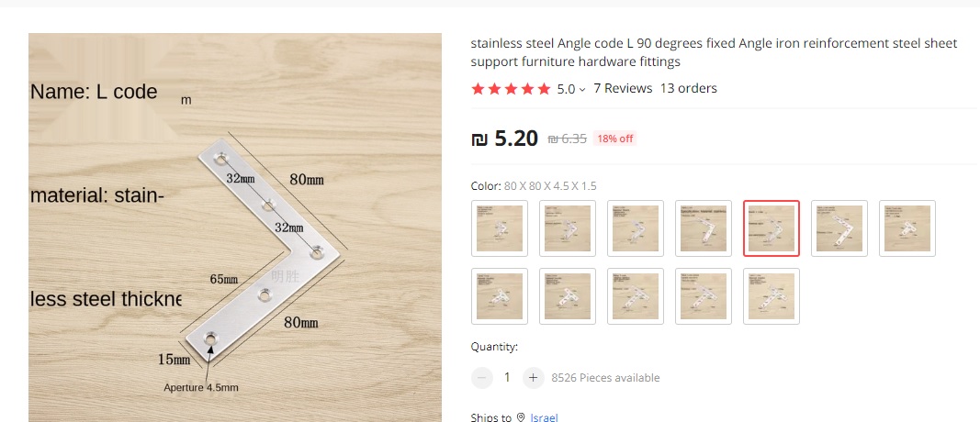This screenshot has height=422, width=980.
Task: Decrease quantity with the minus button
Action: point(482,377)
